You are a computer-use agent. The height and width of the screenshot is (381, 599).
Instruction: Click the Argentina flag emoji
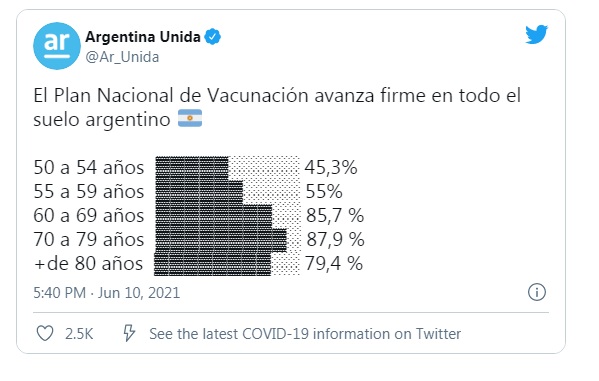point(190,118)
